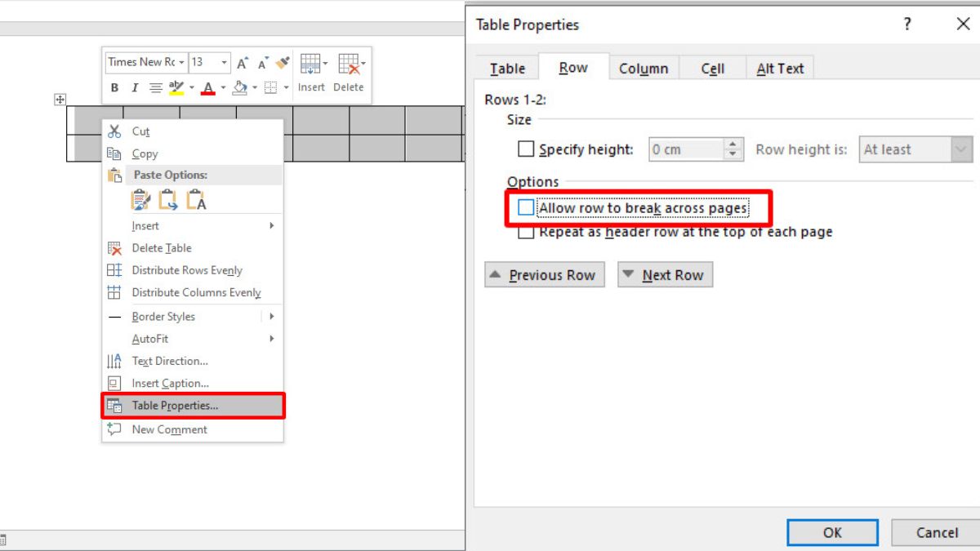Viewport: 980px width, 551px height.
Task: Click the Bold icon in mini toolbar
Action: pyautogui.click(x=114, y=88)
